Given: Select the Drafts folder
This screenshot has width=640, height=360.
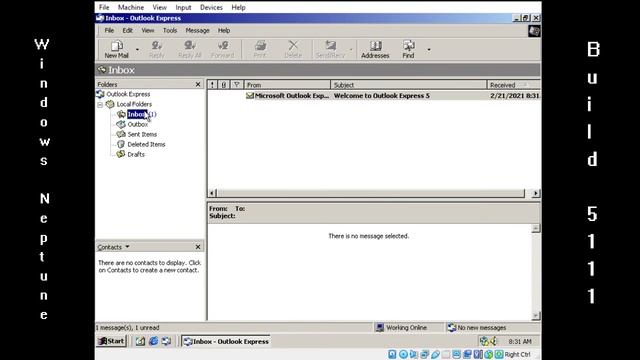Looking at the screenshot, I should tap(136, 155).
